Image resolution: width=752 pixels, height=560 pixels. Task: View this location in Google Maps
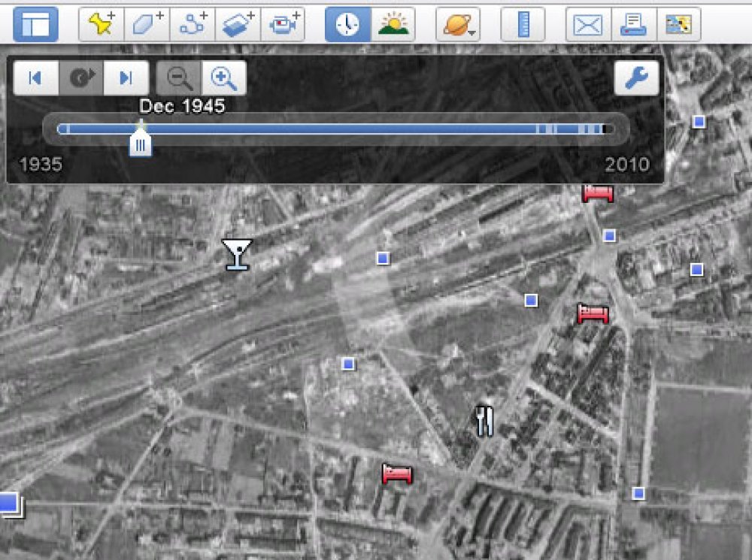[679, 24]
